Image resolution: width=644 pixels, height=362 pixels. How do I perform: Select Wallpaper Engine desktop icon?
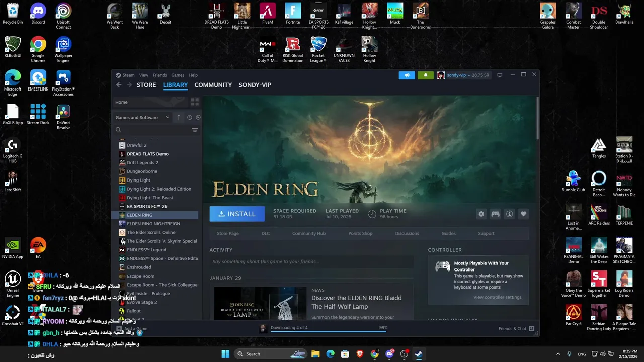tap(63, 50)
